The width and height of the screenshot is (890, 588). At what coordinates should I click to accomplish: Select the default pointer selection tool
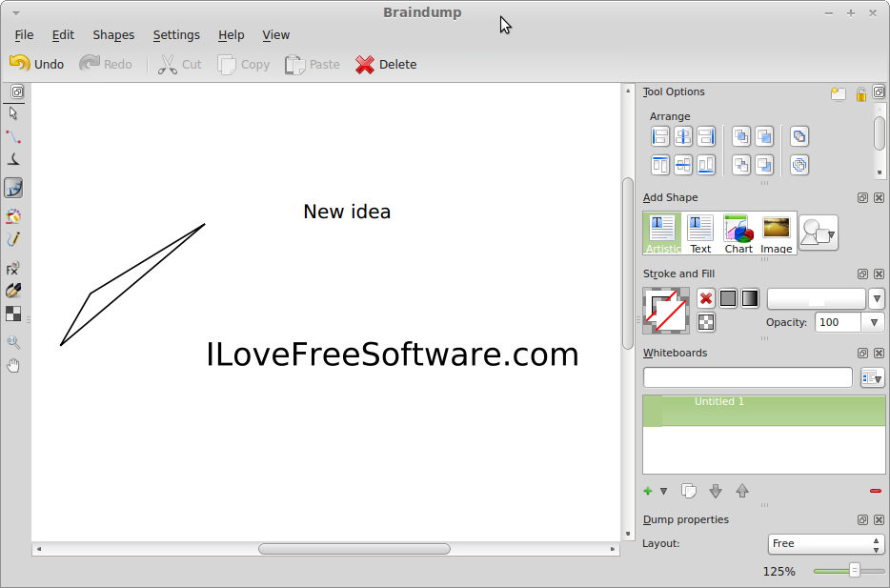[13, 113]
